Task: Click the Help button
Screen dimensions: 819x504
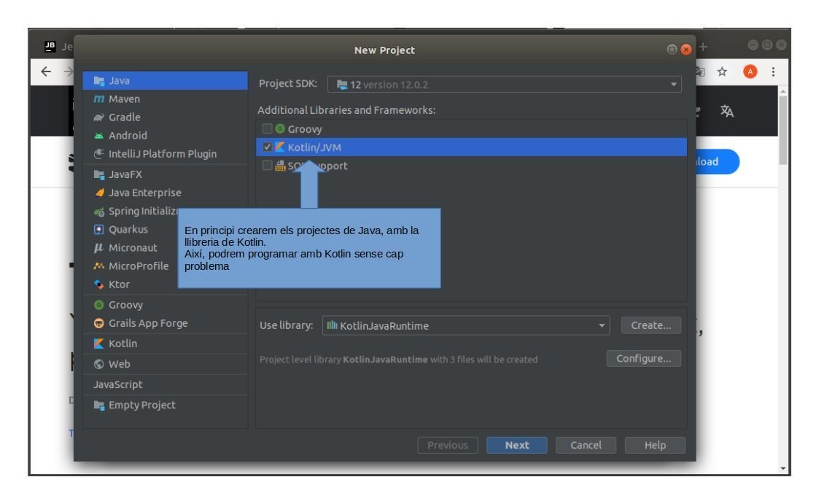Action: [x=655, y=445]
